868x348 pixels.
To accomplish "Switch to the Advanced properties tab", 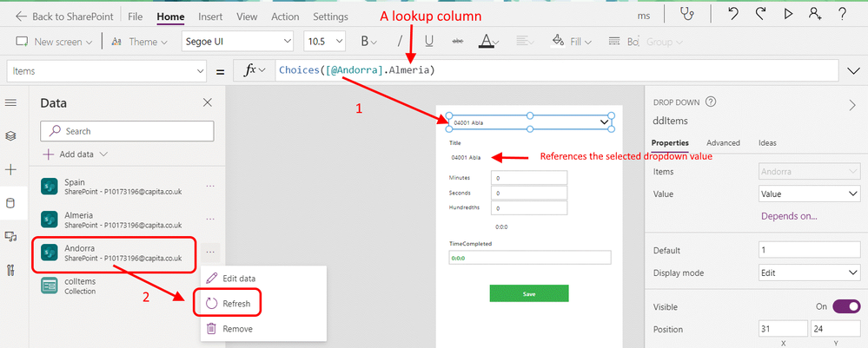I will coord(723,142).
